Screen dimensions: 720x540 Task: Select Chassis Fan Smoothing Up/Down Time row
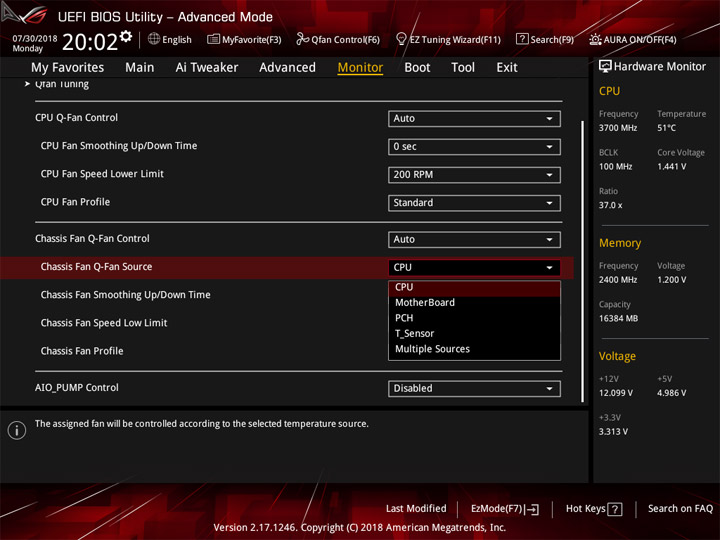(125, 295)
